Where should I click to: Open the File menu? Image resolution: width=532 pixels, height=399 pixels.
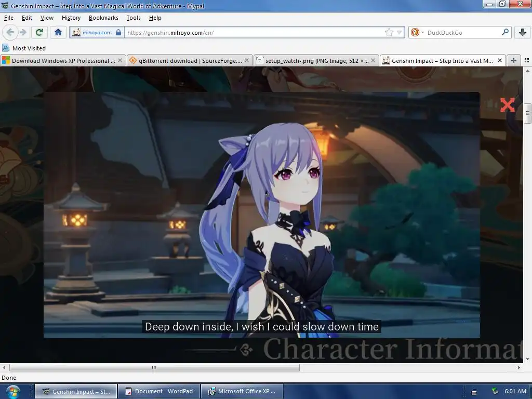click(x=9, y=18)
